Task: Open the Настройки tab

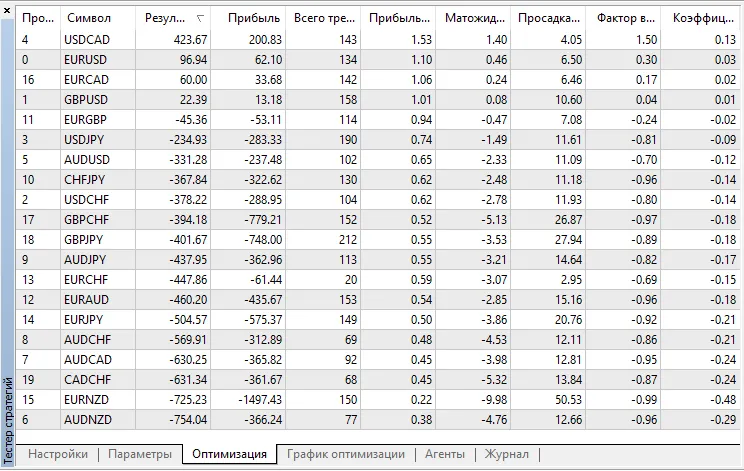Action: (58, 454)
